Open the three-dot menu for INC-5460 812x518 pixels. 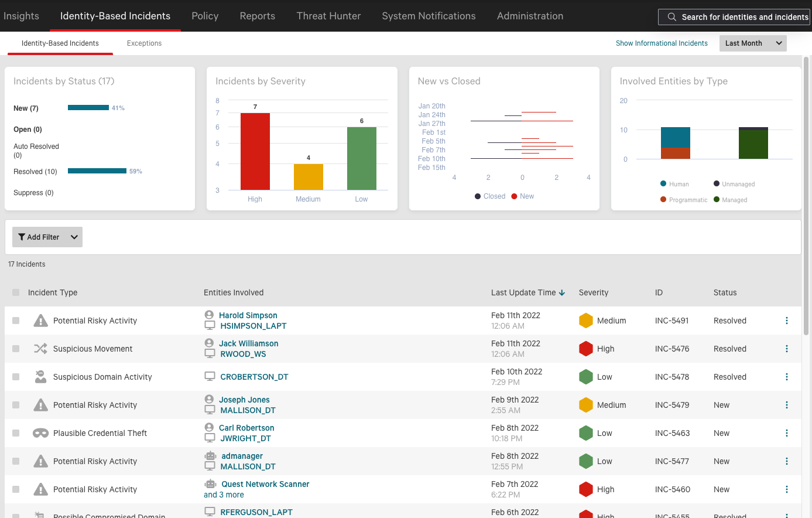click(786, 489)
